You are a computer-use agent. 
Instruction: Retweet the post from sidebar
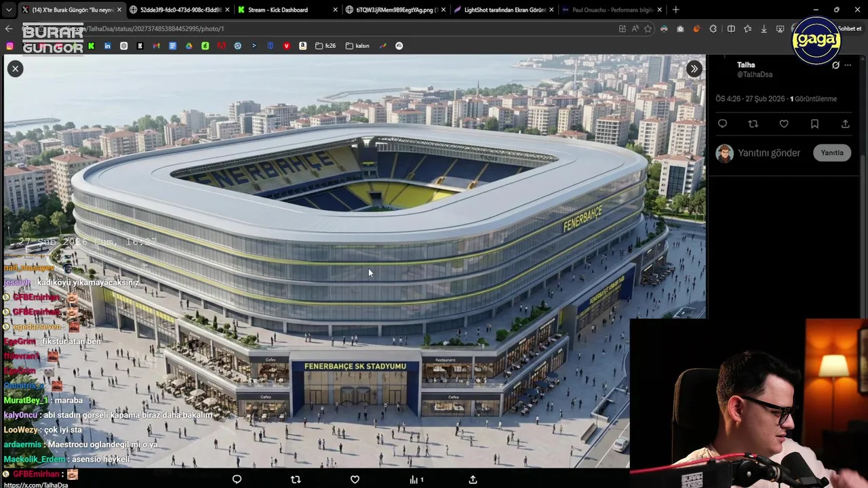(753, 124)
